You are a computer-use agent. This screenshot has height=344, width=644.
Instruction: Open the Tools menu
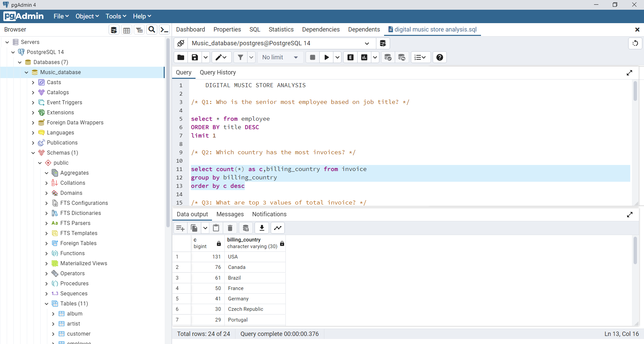tap(115, 16)
